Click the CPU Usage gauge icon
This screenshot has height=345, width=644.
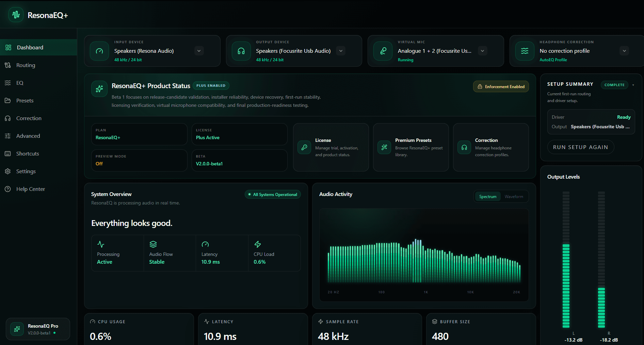pos(93,322)
